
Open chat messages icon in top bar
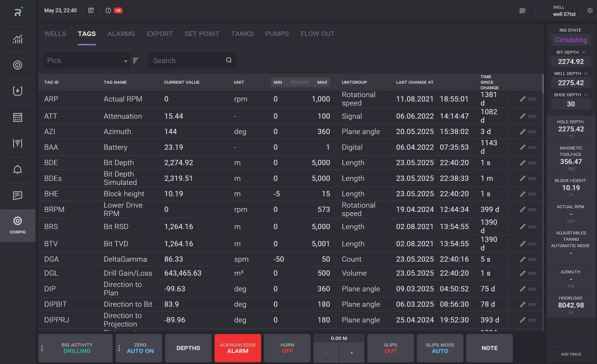522,11
